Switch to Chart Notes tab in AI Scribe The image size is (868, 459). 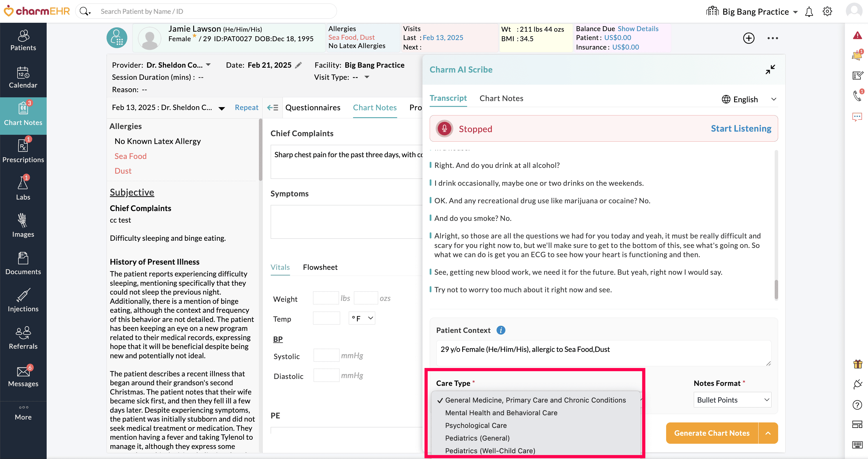pyautogui.click(x=501, y=98)
